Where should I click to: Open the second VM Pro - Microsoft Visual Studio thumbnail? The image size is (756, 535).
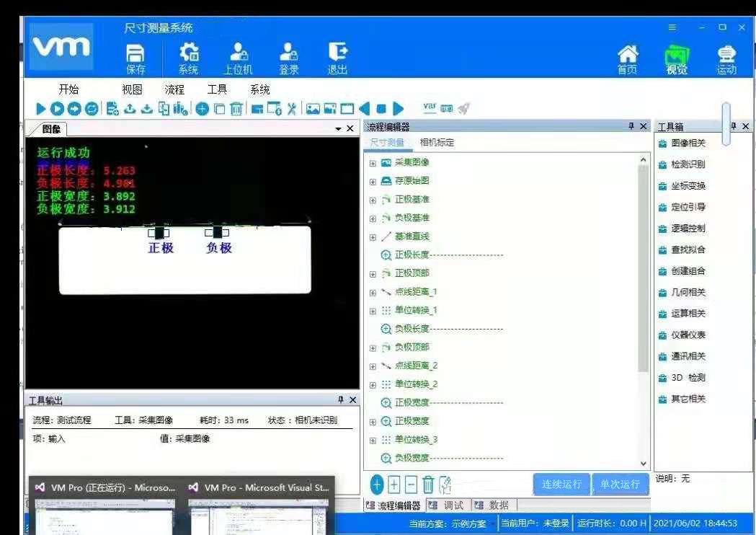coord(259,505)
